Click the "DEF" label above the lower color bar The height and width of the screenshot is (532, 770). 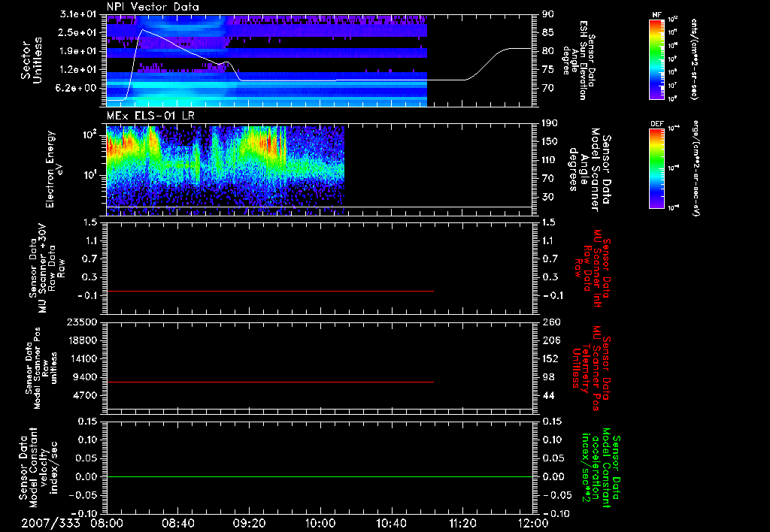(657, 124)
